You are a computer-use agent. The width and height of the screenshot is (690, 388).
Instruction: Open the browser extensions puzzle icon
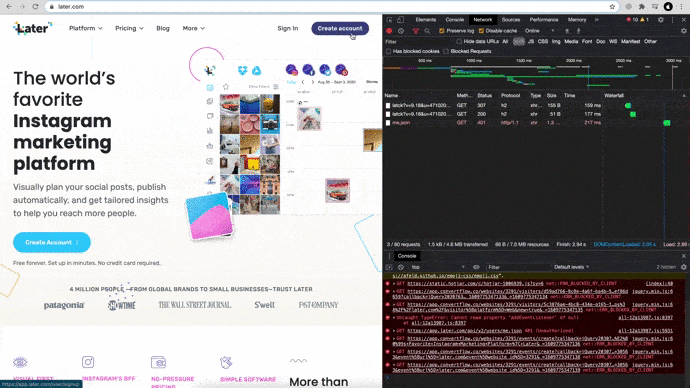[642, 7]
